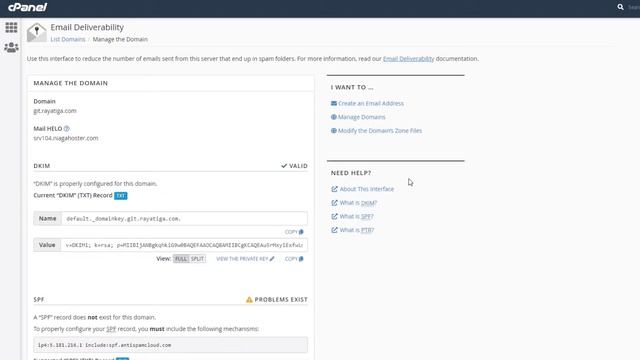
Task: Copy the DKIM Value record
Action: click(x=294, y=259)
